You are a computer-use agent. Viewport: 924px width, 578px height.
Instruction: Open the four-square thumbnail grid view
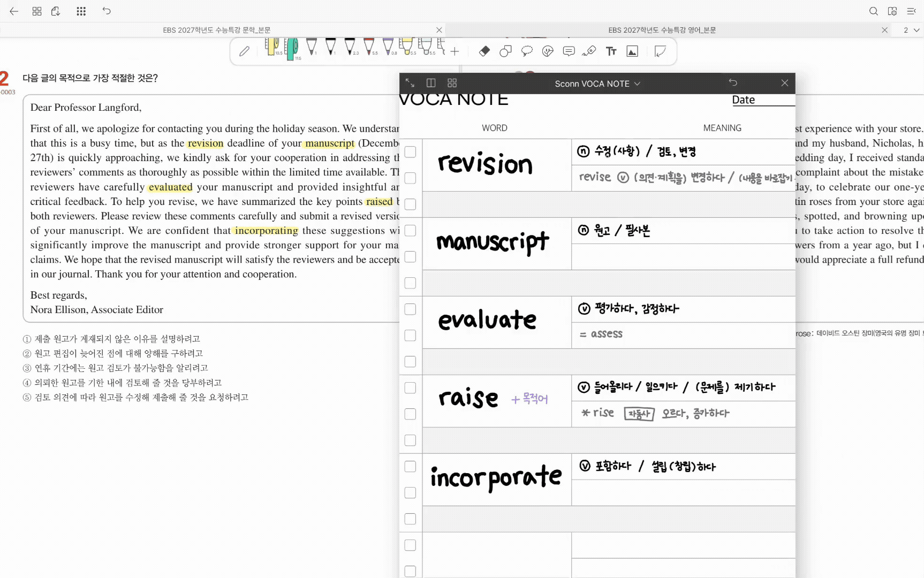coord(37,11)
